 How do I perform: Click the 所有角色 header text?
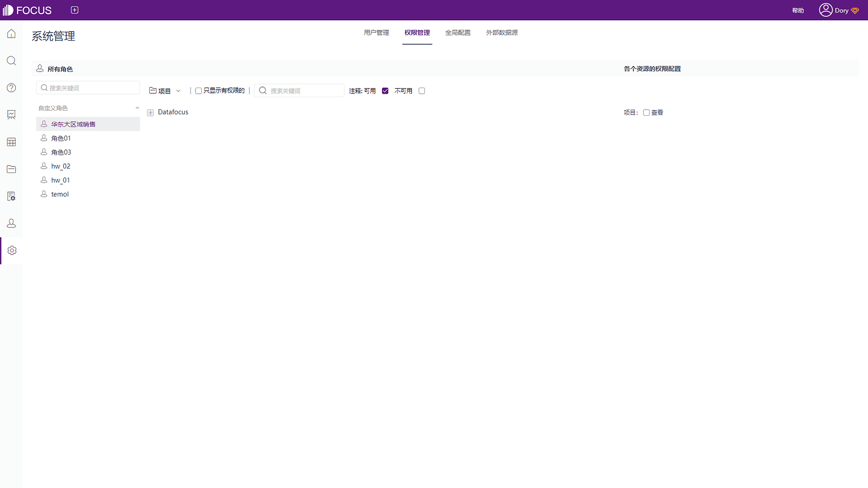[60, 69]
